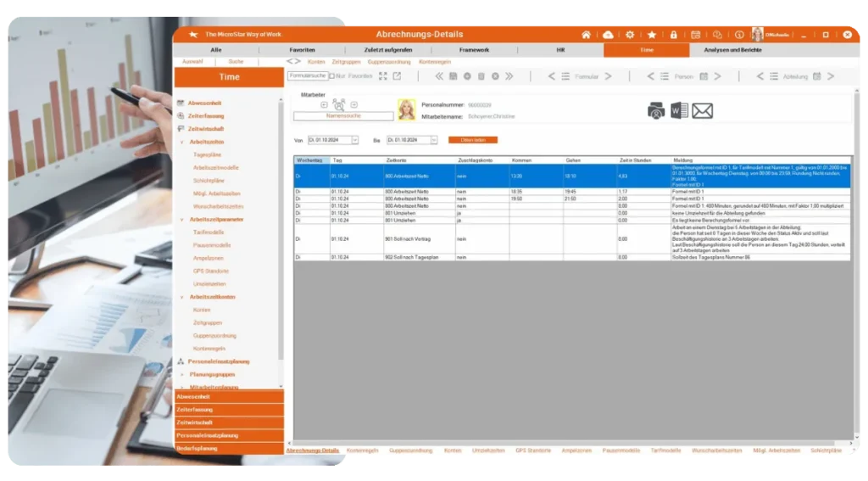
Task: Open settings gear in title bar
Action: tap(630, 34)
